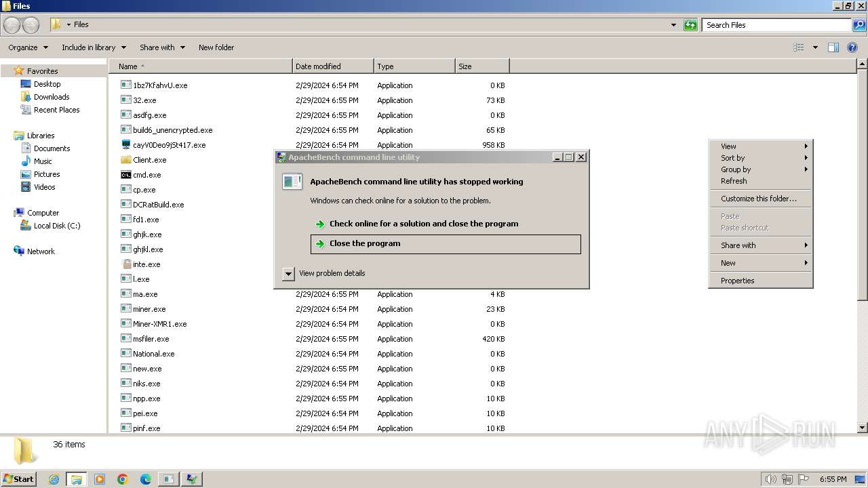
Task: Click inside the Search Files input field
Action: click(776, 25)
